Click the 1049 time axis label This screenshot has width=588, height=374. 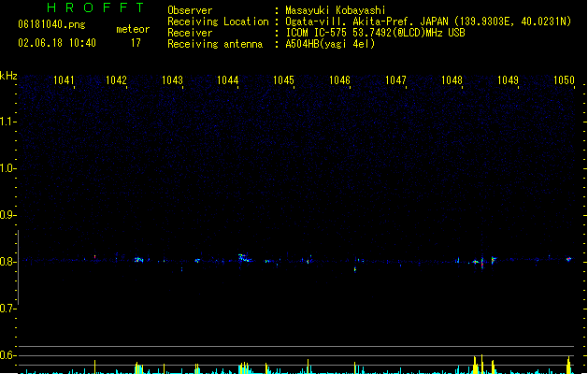click(508, 80)
